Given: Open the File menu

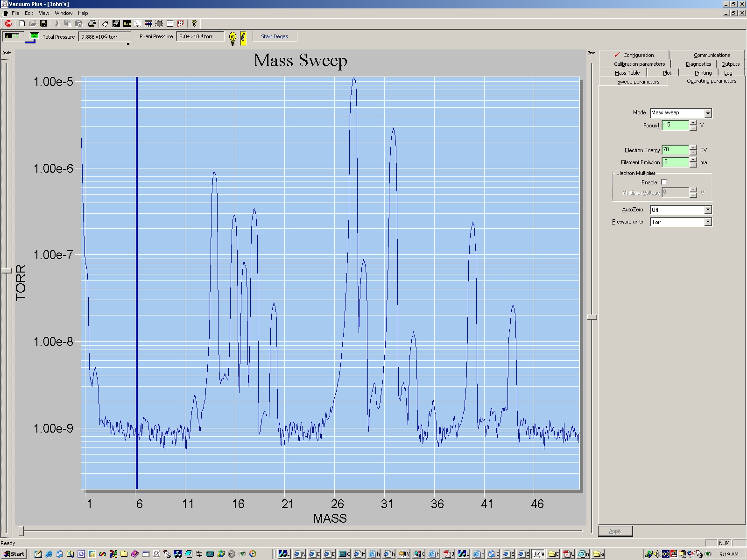Looking at the screenshot, I should tap(15, 13).
